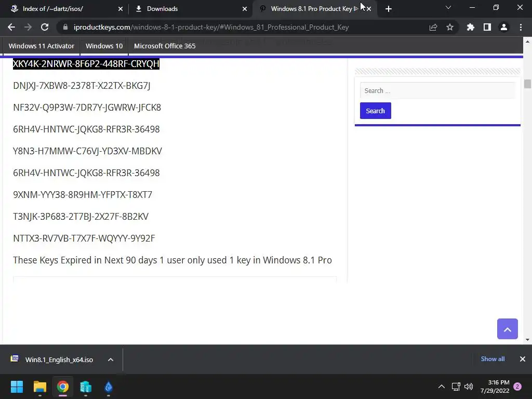Bookmark this page with the star

450,27
